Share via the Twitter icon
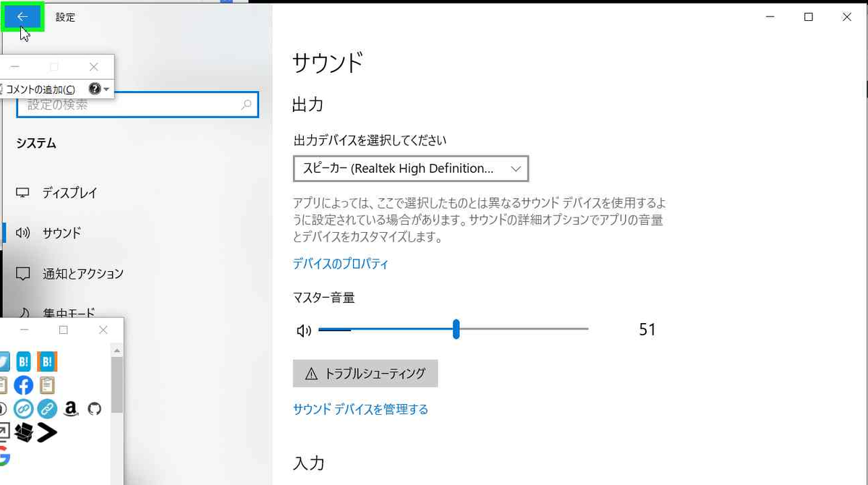This screenshot has height=485, width=868. [3, 361]
